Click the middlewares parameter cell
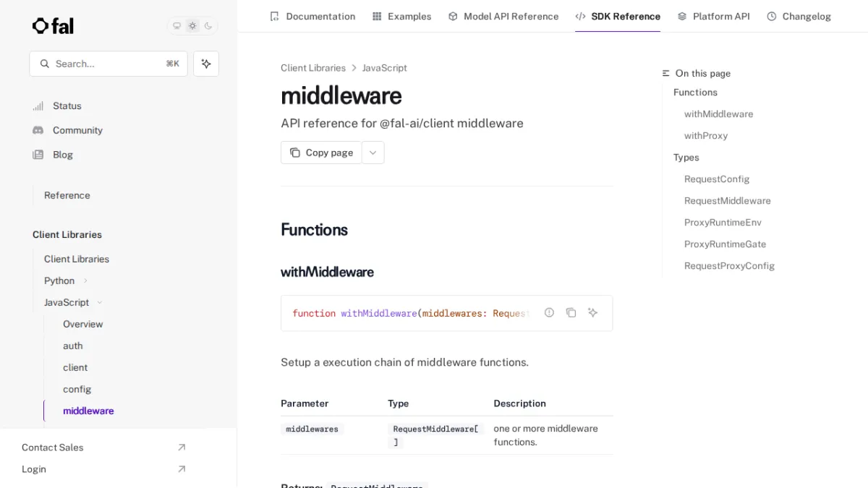868x488 pixels. tap(312, 429)
